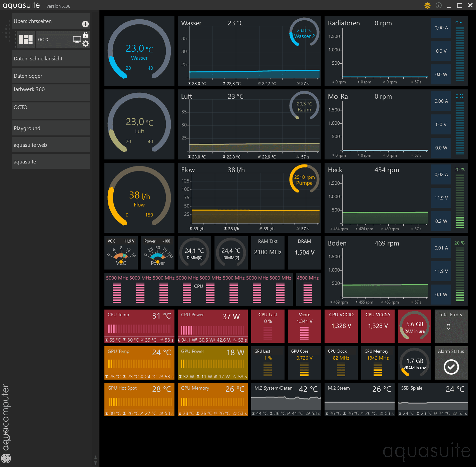The height and width of the screenshot is (467, 476).
Task: Click the CPU Last 0 % tile
Action: 268,326
